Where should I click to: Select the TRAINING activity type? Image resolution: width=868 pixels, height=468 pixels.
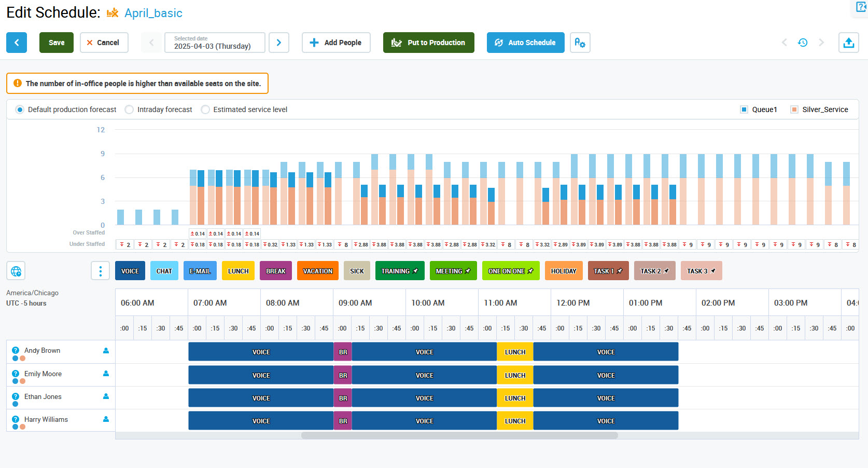tap(399, 271)
